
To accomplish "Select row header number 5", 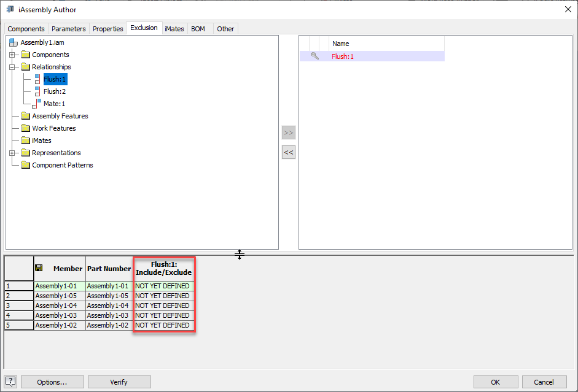I will [19, 325].
